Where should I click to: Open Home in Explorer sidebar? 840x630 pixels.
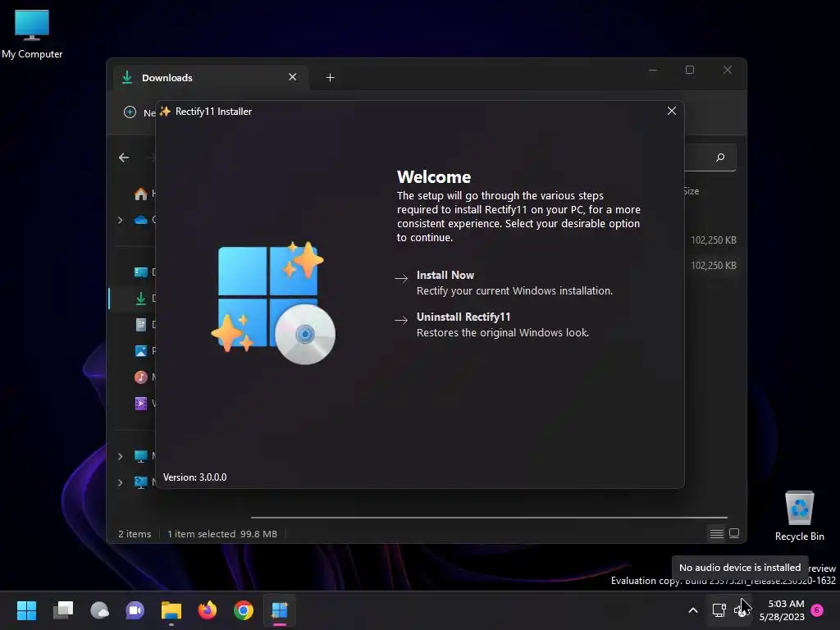click(x=140, y=194)
